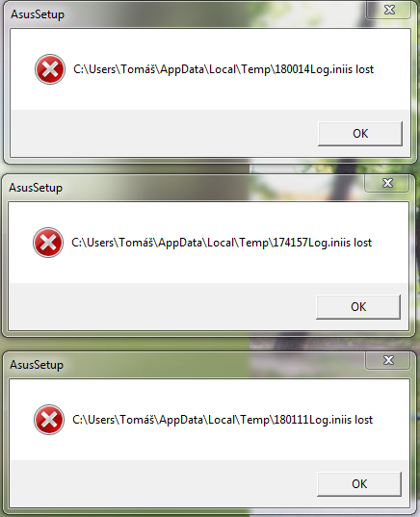The height and width of the screenshot is (517, 420).
Task: Close the 180111Log.ini AsusSetup dialog with X
Action: click(x=388, y=360)
